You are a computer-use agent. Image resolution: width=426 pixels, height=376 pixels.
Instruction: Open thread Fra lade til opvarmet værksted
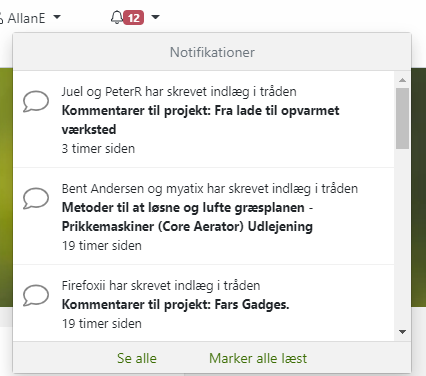[200, 120]
